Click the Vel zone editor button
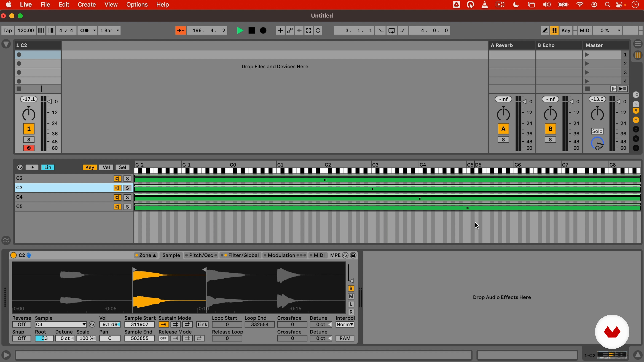644x362 pixels. click(106, 167)
